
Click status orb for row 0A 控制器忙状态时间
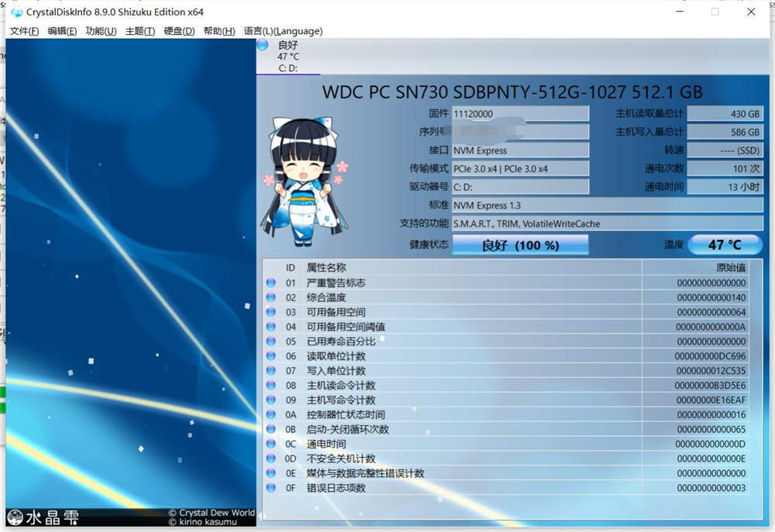(x=270, y=414)
